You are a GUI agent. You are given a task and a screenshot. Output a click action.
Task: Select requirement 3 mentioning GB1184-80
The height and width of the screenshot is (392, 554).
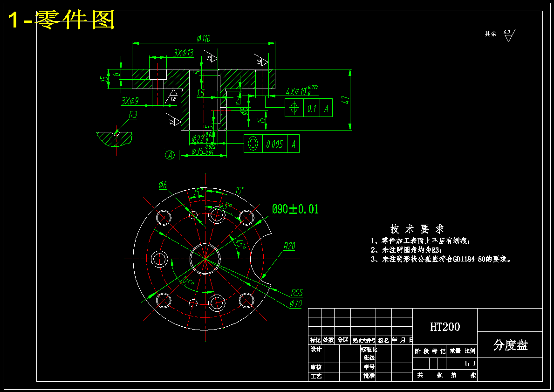tap(441, 259)
